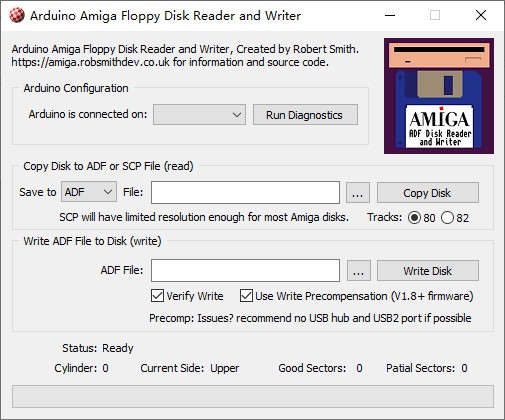Click the Write Disk button
This screenshot has width=505, height=420.
[428, 270]
